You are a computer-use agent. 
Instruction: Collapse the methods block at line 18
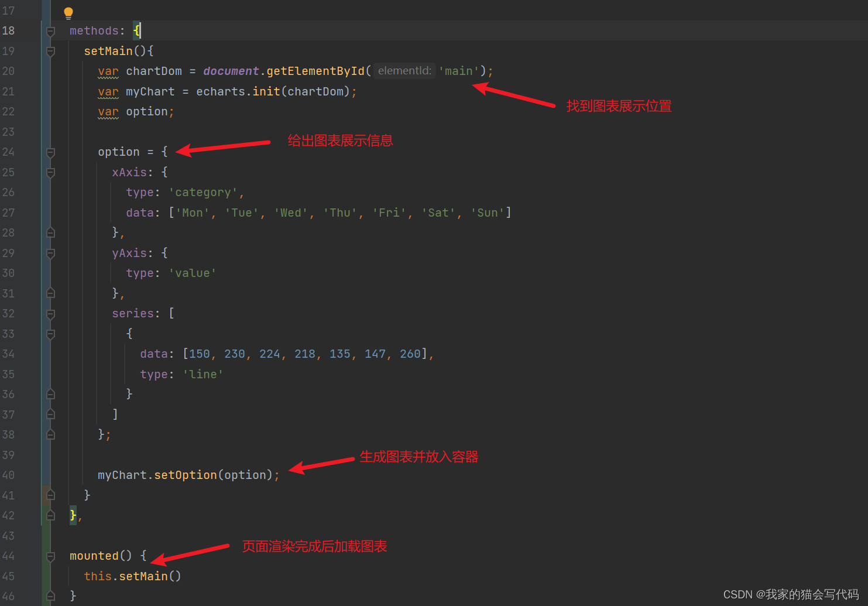[50, 30]
